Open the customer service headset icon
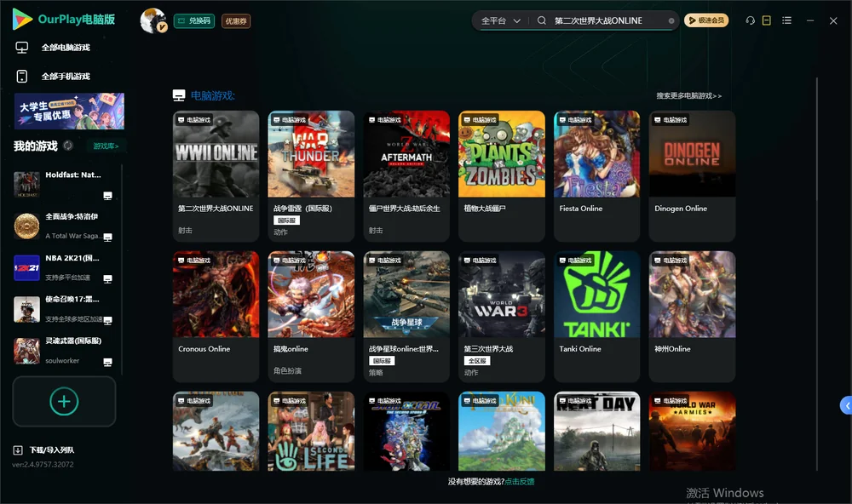The image size is (852, 504). [x=750, y=20]
